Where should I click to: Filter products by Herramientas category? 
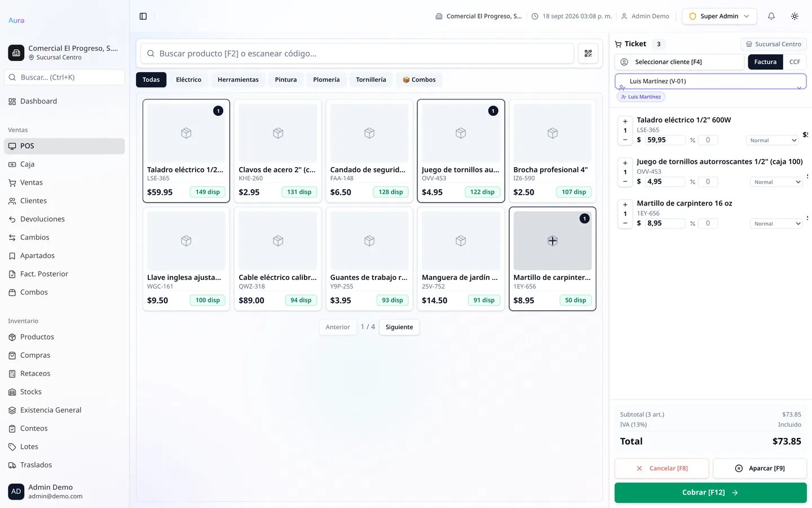point(238,80)
